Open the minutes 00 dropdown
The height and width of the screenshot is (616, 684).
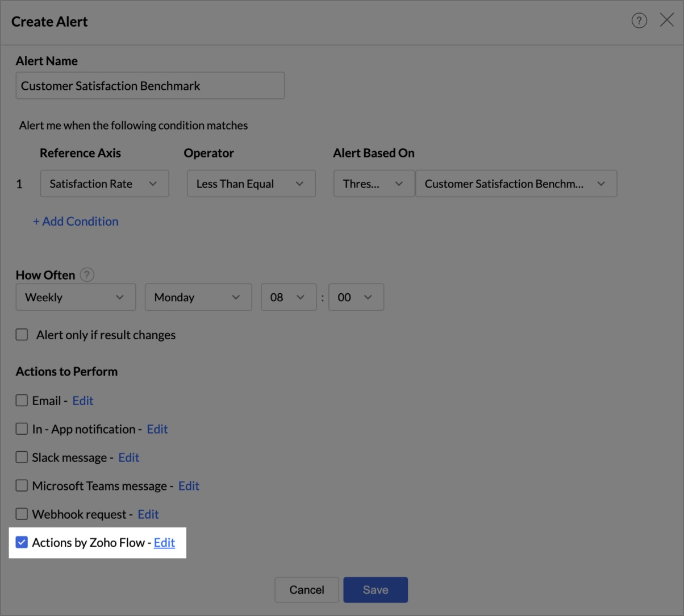356,297
